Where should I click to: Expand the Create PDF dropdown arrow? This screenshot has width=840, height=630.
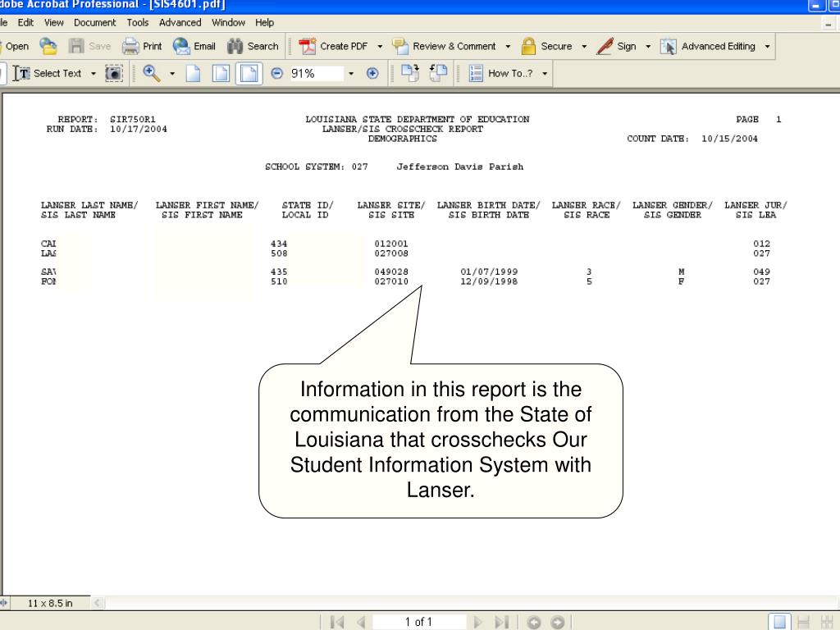(380, 47)
